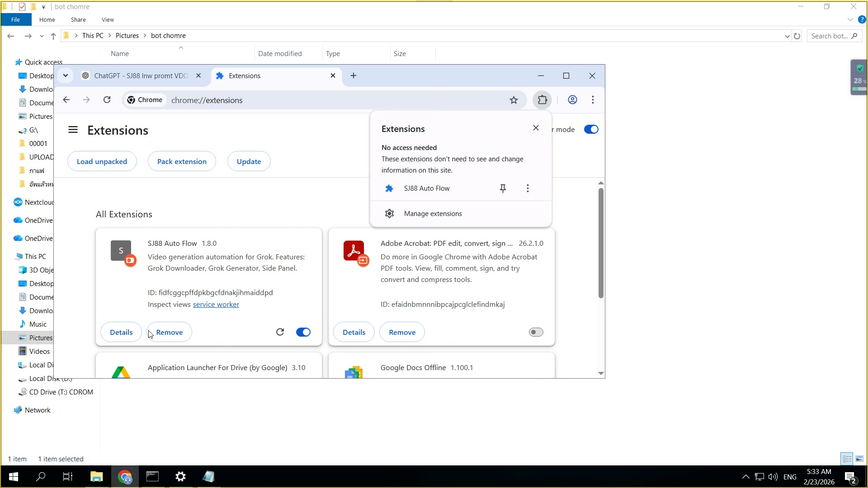
Task: Turn off Developer mode toggle
Action: point(591,130)
